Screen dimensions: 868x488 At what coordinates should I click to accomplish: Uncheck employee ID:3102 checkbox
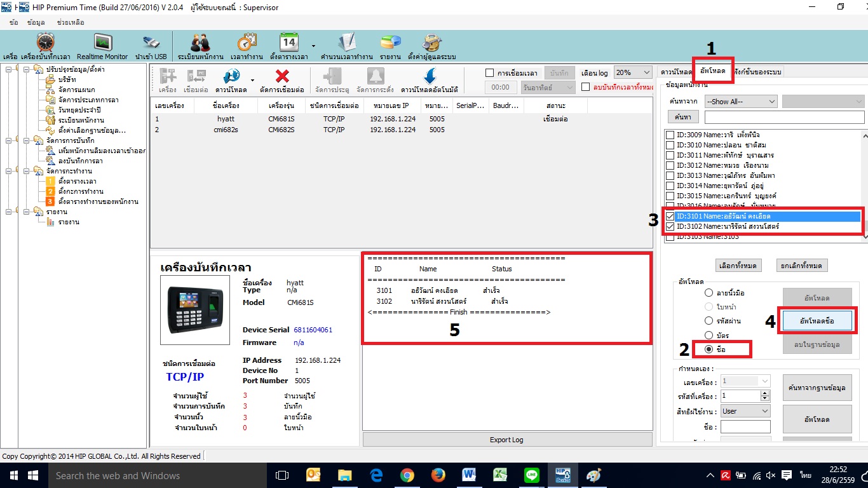pos(670,226)
